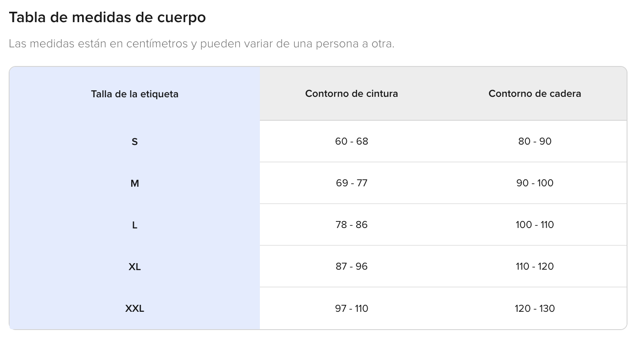Image resolution: width=644 pixels, height=350 pixels.
Task: Click the 100 - 110 hip measurement
Action: tap(534, 225)
